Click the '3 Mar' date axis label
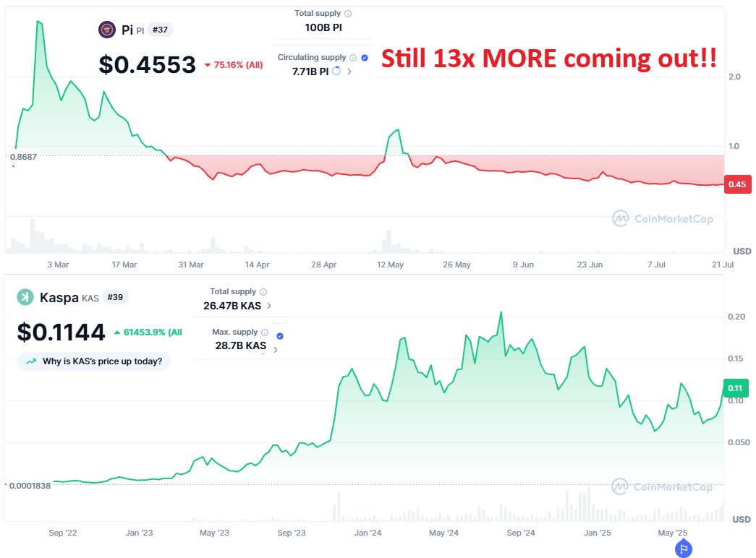Screen dimensions: 756x558 pos(58,265)
